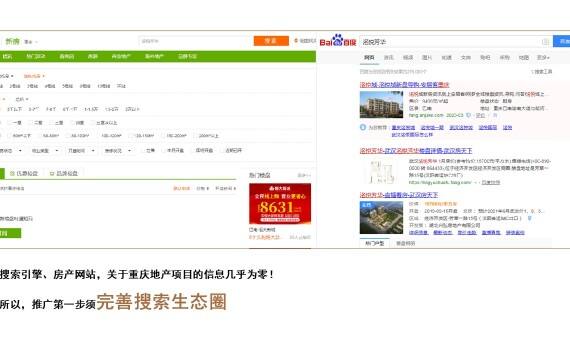Open the city selector beside 新房 logo

click(31, 42)
